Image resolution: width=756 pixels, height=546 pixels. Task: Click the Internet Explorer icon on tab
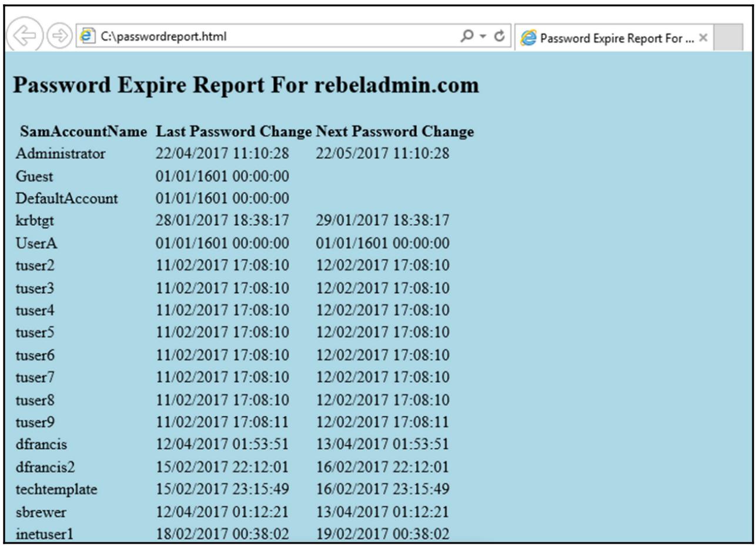[x=528, y=38]
